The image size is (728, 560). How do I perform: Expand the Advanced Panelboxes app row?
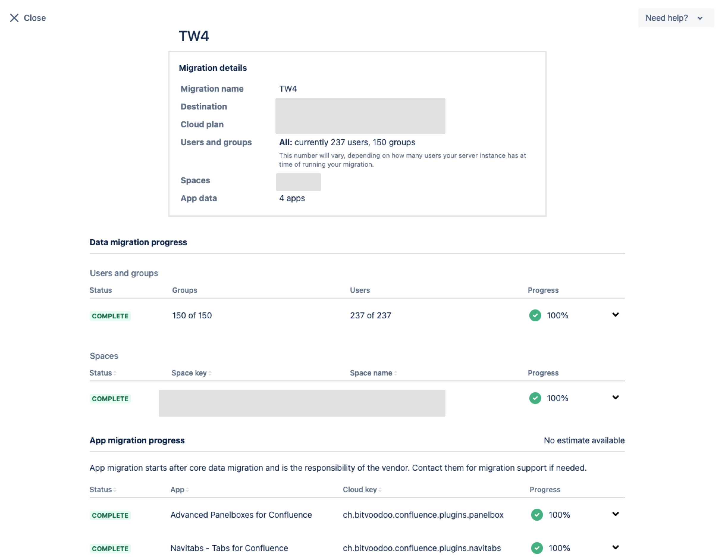pos(615,514)
